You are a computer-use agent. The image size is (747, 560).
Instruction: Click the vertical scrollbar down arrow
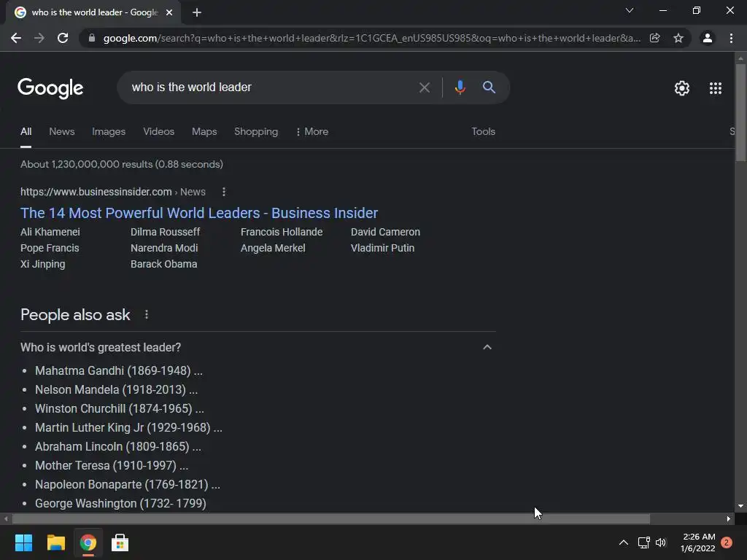pos(740,507)
